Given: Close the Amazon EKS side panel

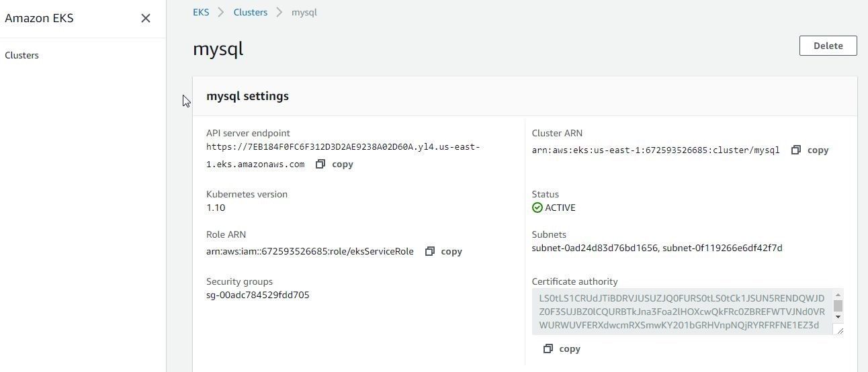Looking at the screenshot, I should point(146,18).
